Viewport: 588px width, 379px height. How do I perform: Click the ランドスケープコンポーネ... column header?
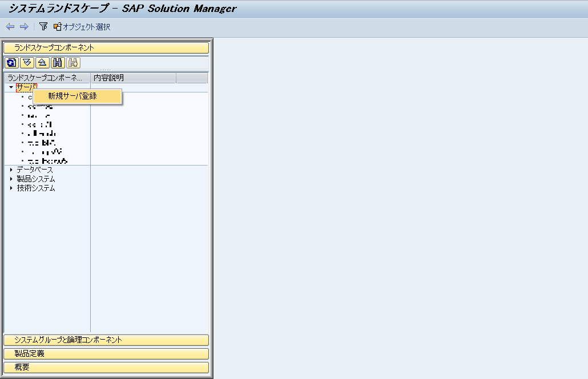47,78
